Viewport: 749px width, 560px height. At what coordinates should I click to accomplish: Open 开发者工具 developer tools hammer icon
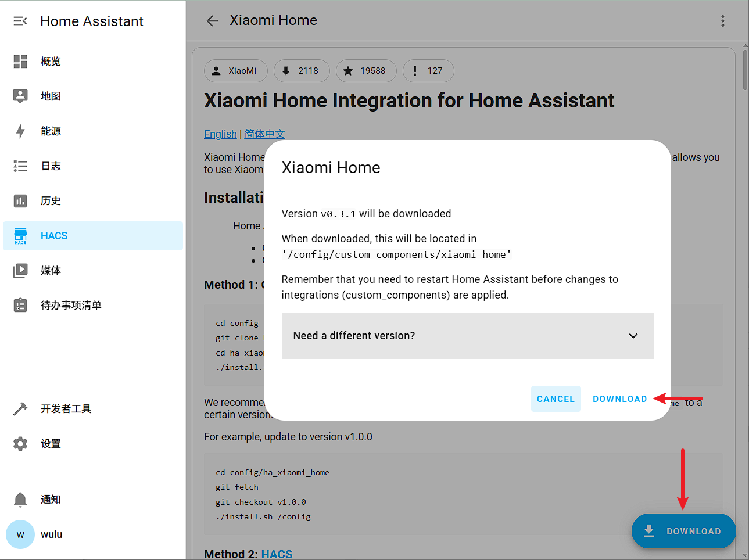20,409
